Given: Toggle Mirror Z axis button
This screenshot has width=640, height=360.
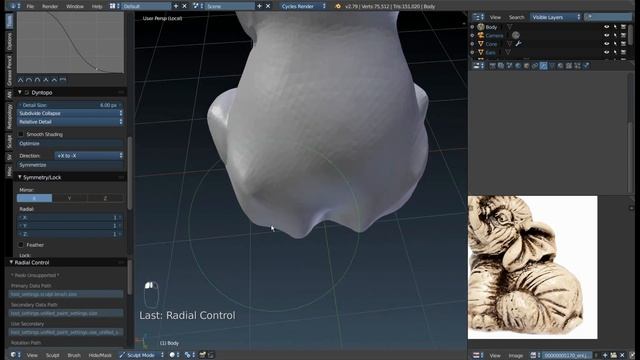Looking at the screenshot, I should click(105, 198).
